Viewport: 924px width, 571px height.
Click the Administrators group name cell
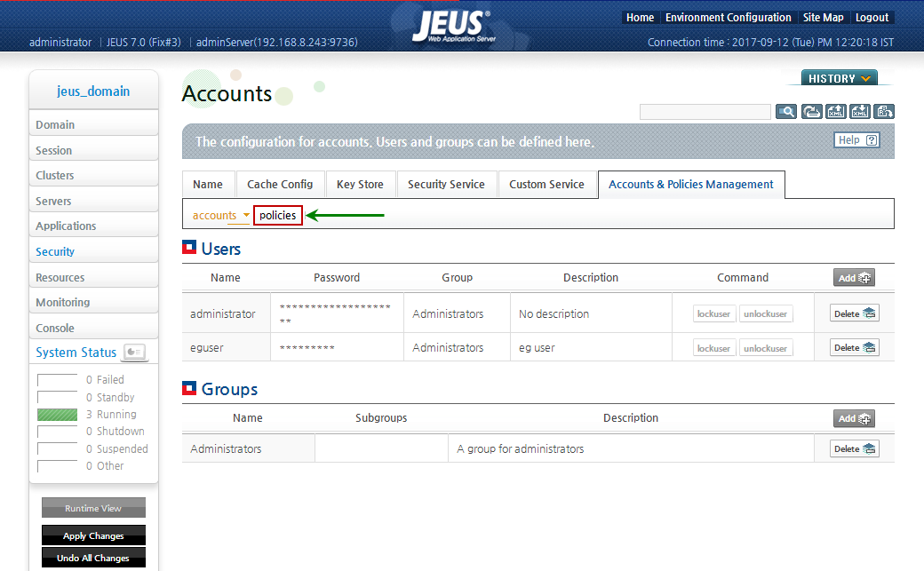coord(249,448)
